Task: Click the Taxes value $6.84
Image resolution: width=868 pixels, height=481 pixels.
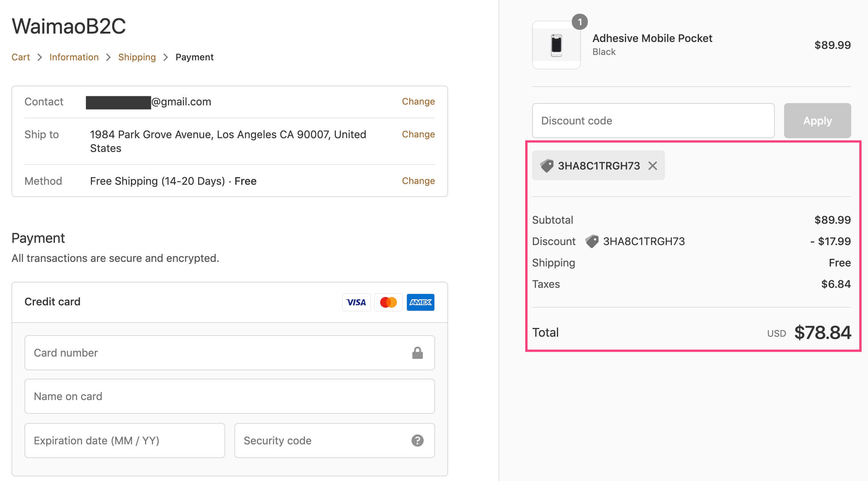Action: [x=836, y=284]
